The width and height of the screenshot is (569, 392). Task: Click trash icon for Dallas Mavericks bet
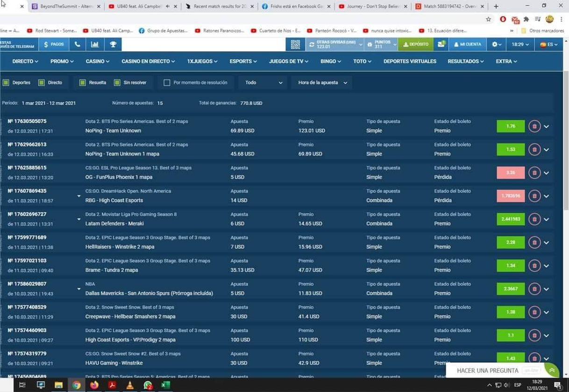(x=534, y=289)
